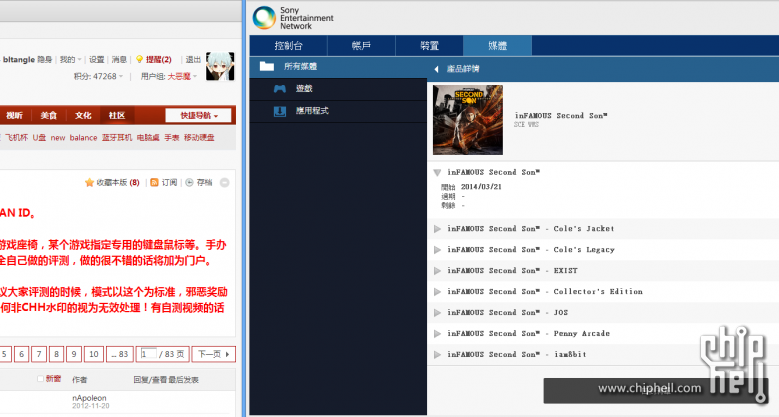Click the balance hot search tag
Image resolution: width=779 pixels, height=417 pixels.
[x=83, y=138]
